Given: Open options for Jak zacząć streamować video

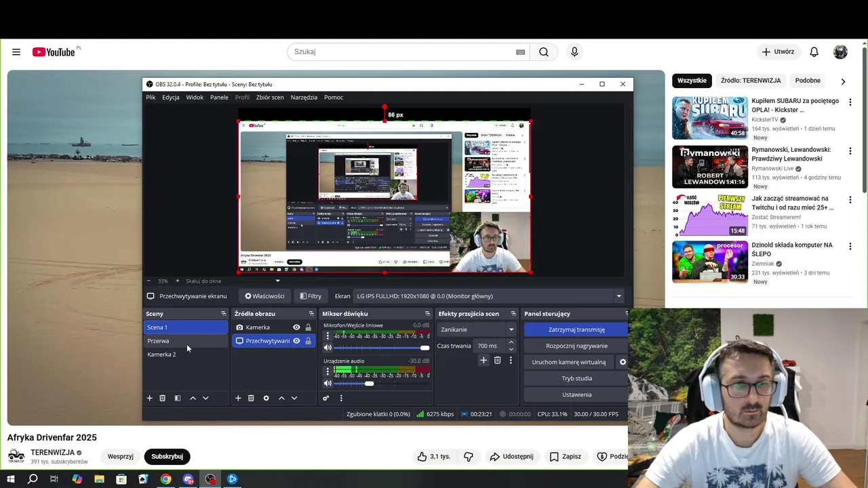Looking at the screenshot, I should pyautogui.click(x=850, y=200).
